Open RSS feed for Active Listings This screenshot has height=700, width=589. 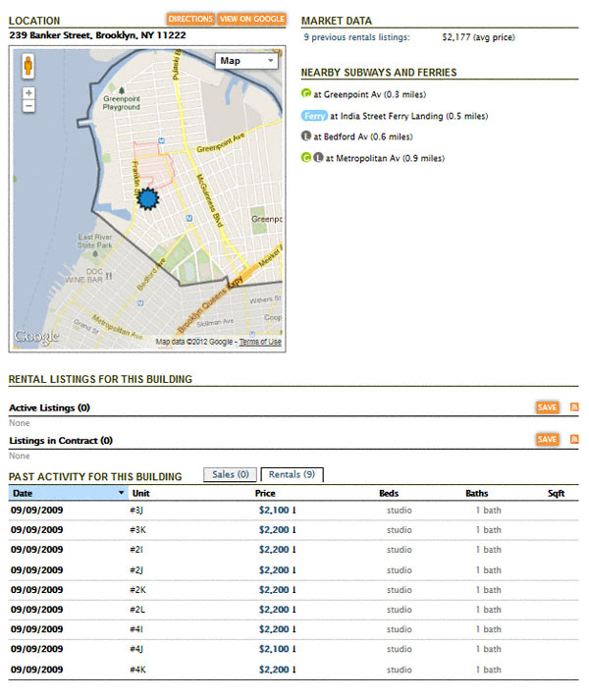tap(574, 407)
